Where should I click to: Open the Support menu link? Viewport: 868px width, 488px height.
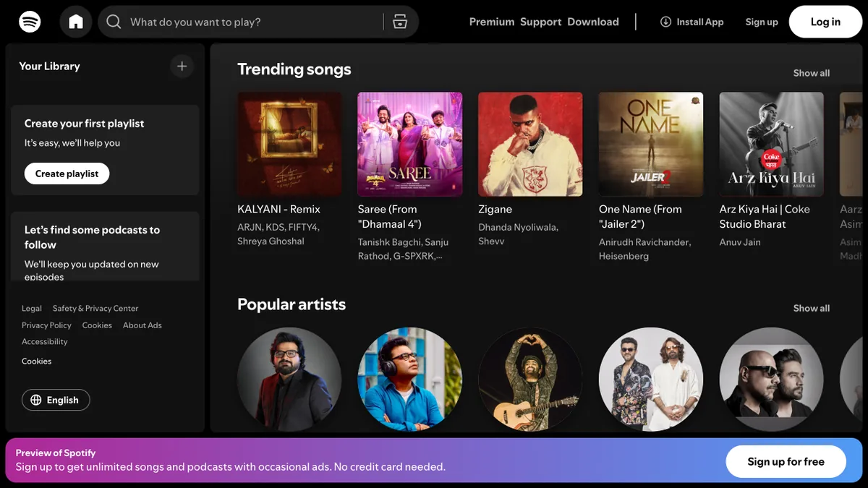tap(540, 22)
